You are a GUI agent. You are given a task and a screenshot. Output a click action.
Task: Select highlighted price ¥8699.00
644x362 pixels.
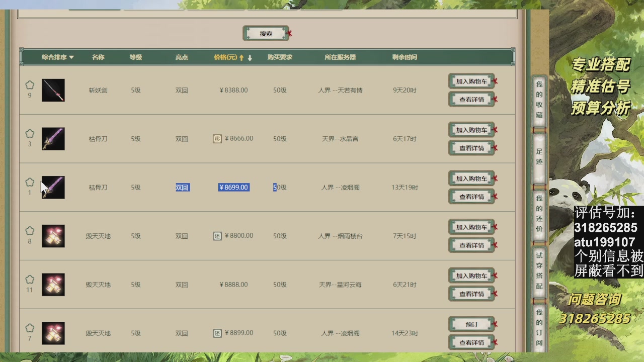(234, 188)
